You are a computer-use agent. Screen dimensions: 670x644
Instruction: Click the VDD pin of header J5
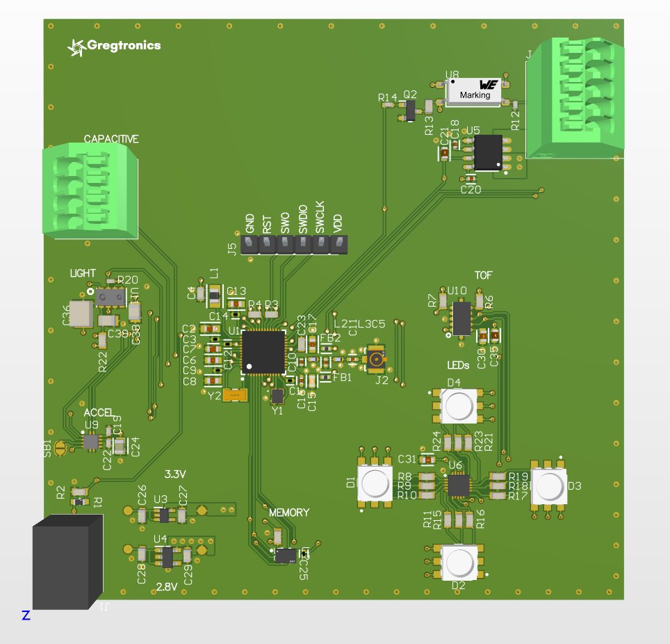tap(339, 245)
